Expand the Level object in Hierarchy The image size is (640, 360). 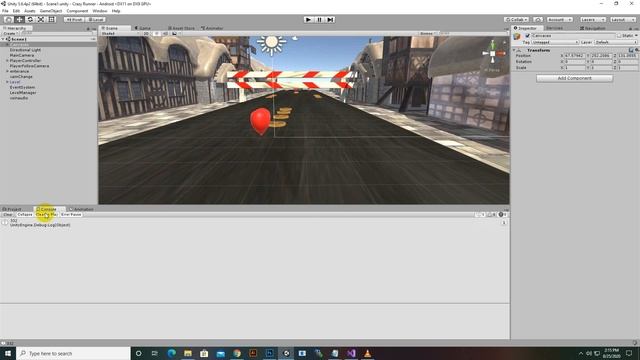click(7, 82)
